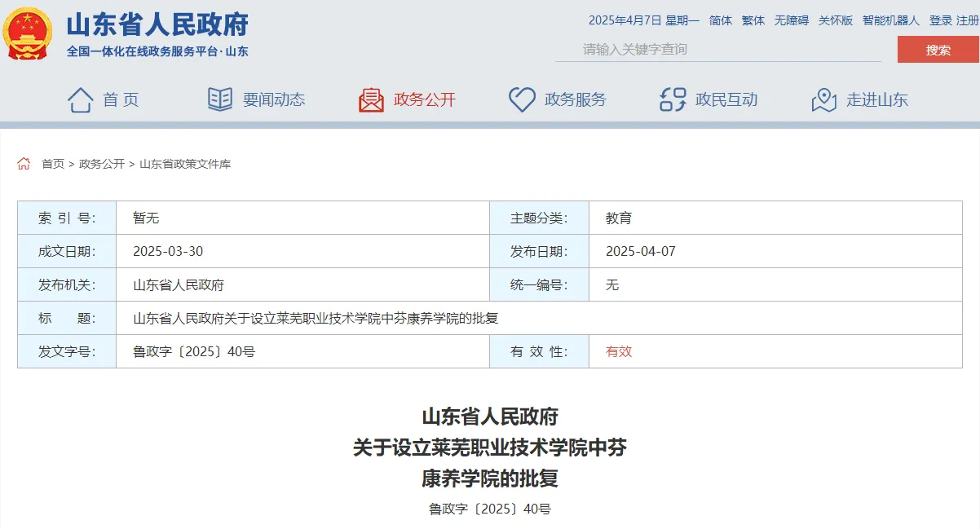
Task: Switch to 简体 Chinese
Action: [721, 20]
